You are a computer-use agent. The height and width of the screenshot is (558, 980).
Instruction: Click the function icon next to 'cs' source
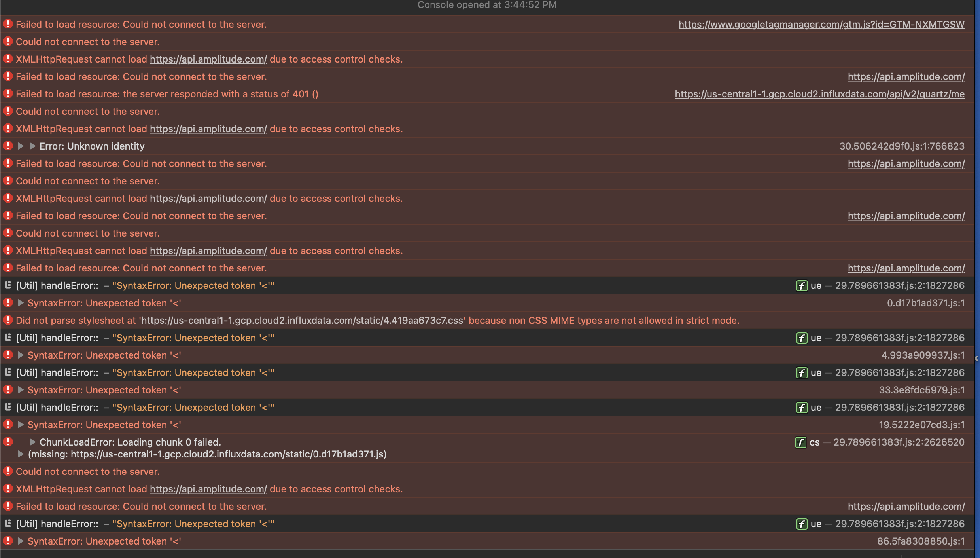pos(800,442)
